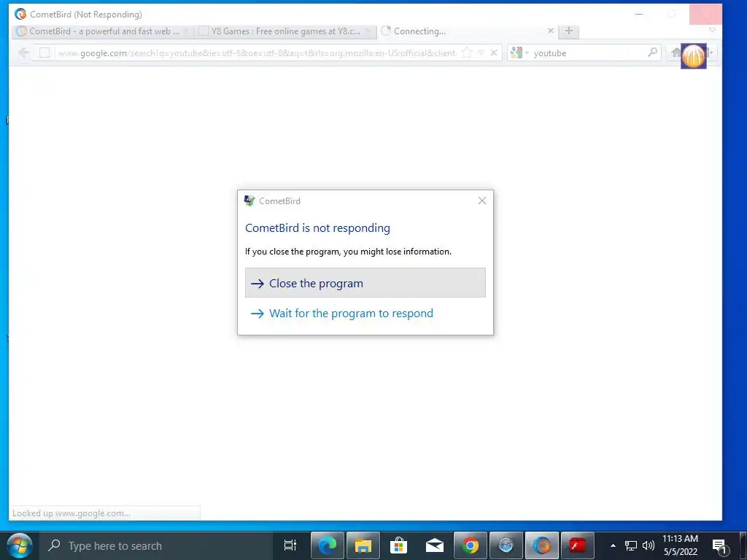Go back with the back arrow
Screen dimensions: 747x560
click(24, 52)
